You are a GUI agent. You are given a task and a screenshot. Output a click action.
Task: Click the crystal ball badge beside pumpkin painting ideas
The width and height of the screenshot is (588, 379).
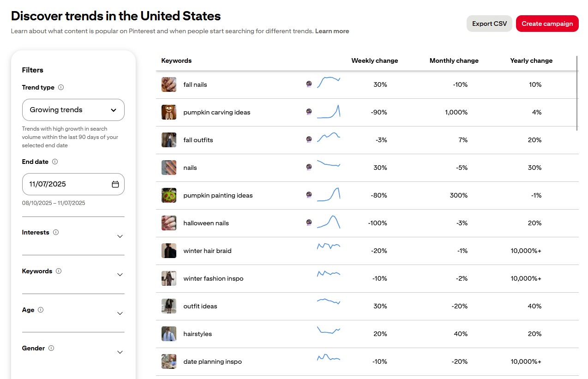pos(309,195)
